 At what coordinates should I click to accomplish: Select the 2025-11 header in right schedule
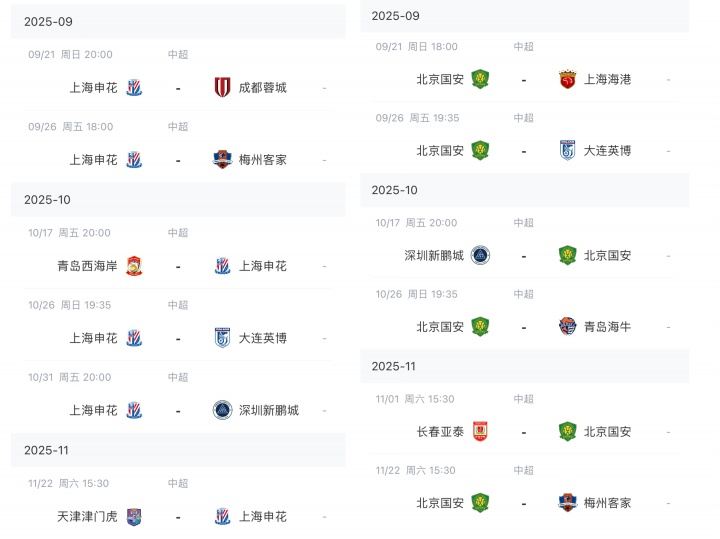coord(525,366)
